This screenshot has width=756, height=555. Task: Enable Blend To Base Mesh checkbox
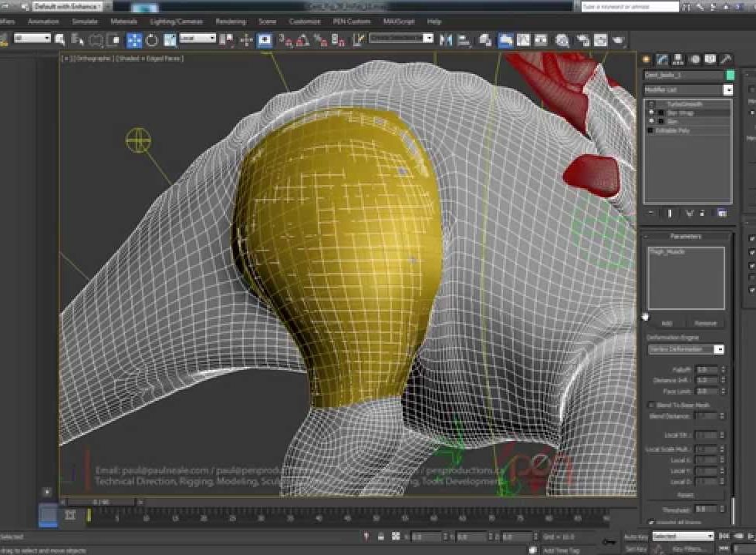[651, 405]
